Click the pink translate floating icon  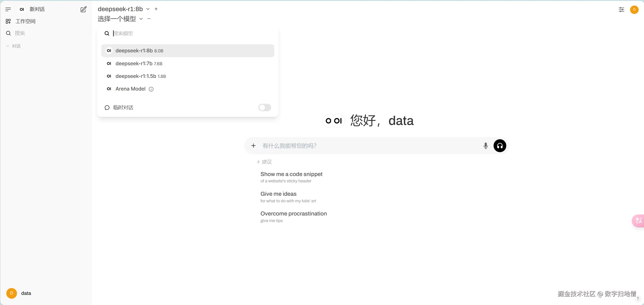point(638,221)
